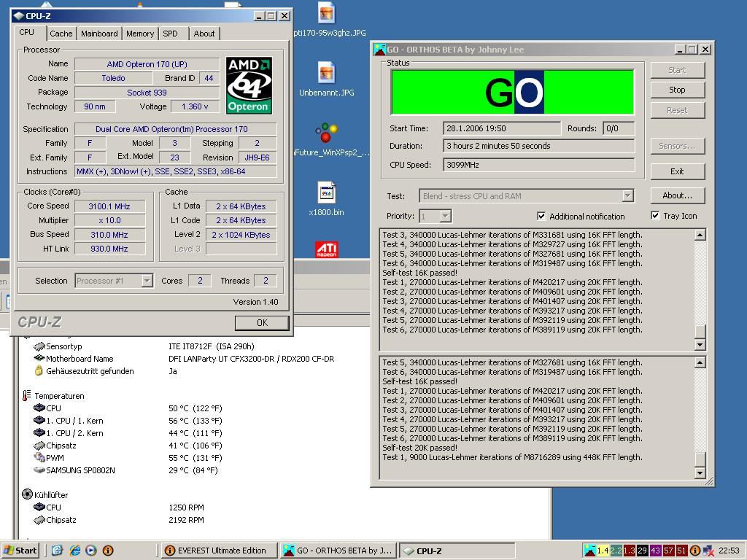The image size is (747, 560).
Task: Select the CPU fan row icon under Kühllüfter
Action: pos(39,507)
